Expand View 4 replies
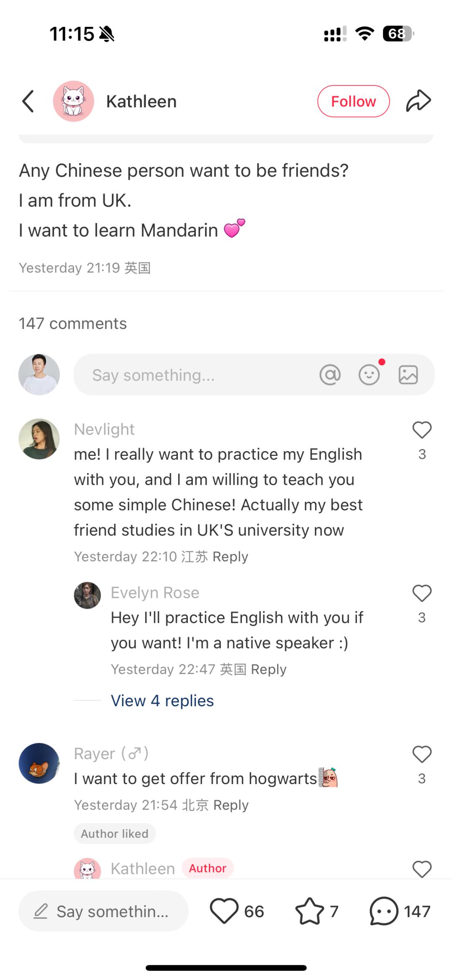This screenshot has width=452, height=980. [x=162, y=701]
